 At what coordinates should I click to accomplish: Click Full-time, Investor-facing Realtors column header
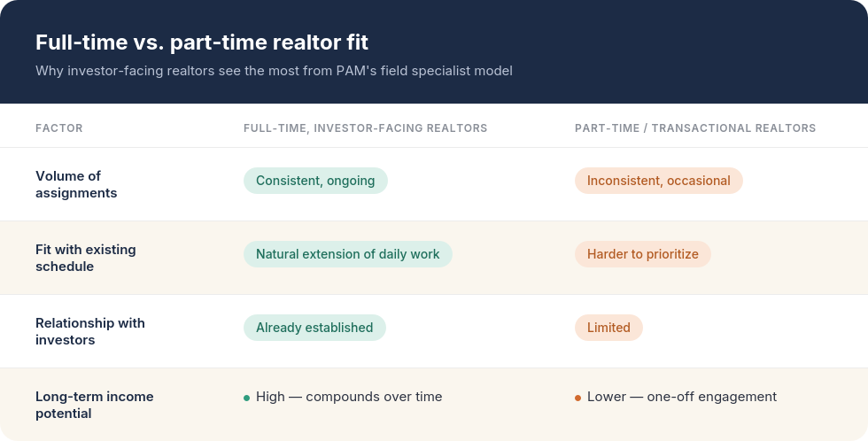point(365,128)
